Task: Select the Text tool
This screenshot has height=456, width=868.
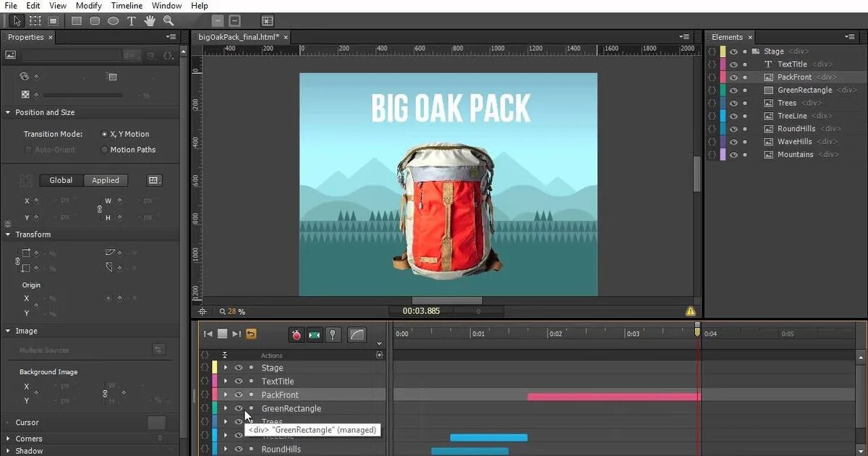Action: point(131,20)
